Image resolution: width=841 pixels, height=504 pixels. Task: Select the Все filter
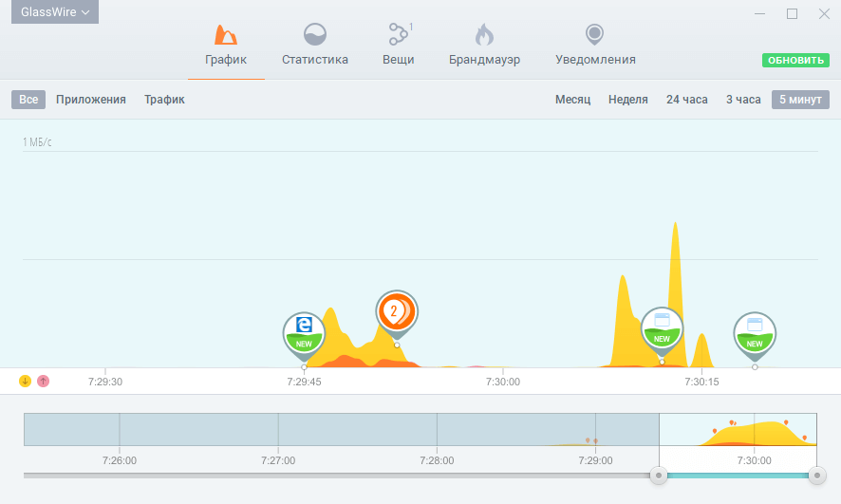pos(28,100)
